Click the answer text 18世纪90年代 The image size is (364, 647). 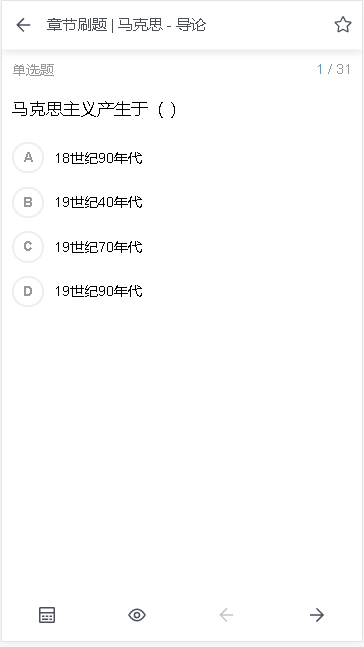(99, 158)
